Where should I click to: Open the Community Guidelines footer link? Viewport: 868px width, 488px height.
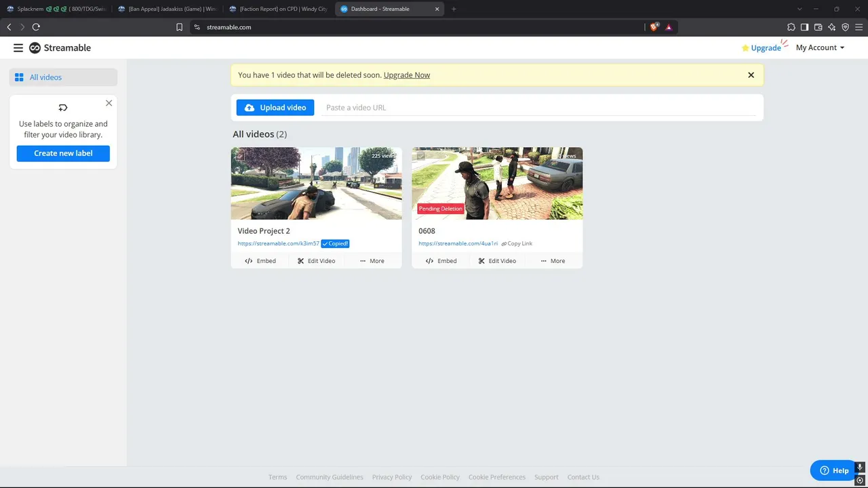tap(330, 477)
